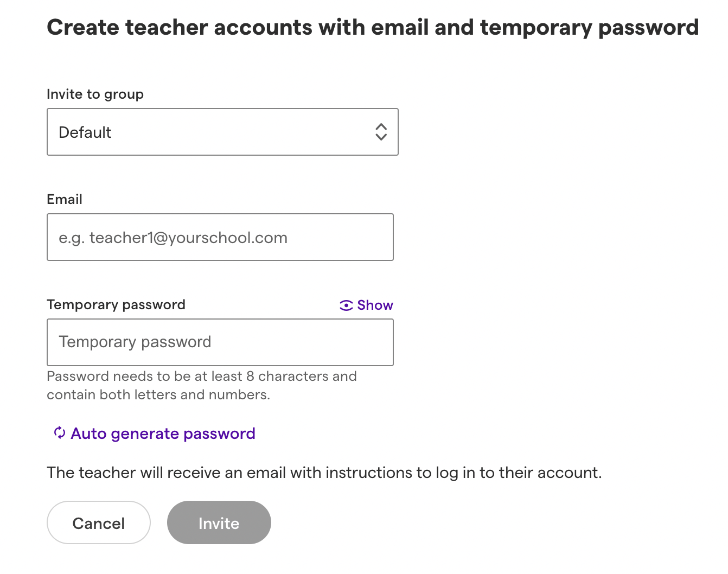The height and width of the screenshot is (574, 728).
Task: Select the Default value in group combo box
Action: (x=85, y=132)
